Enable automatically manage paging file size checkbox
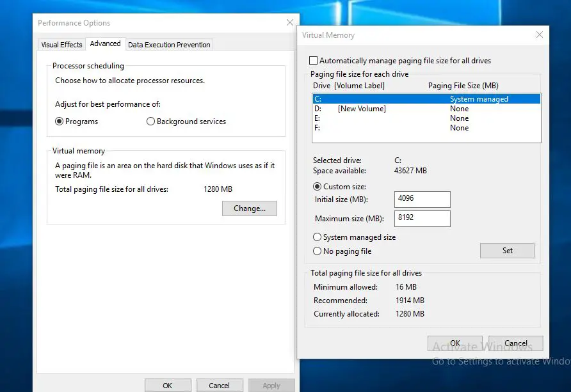571x392 pixels. [x=313, y=61]
